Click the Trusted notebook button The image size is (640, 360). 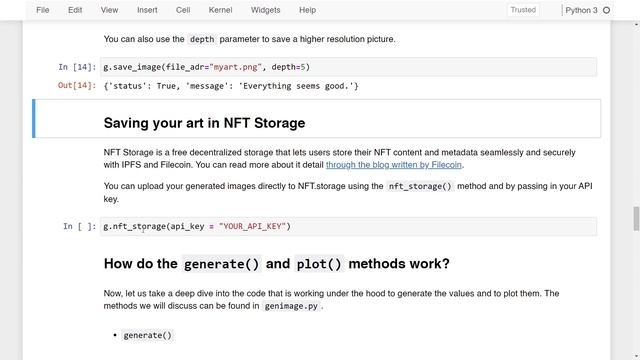(523, 10)
